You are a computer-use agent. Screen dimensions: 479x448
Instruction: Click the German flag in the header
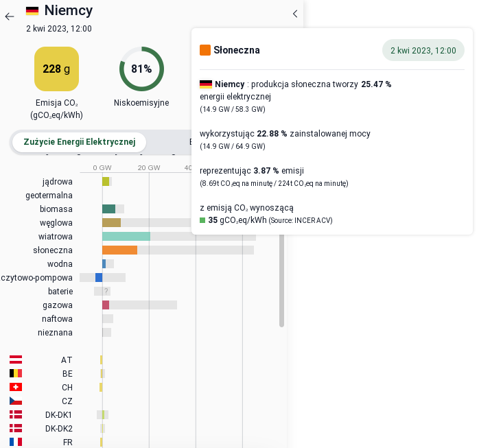tap(32, 11)
